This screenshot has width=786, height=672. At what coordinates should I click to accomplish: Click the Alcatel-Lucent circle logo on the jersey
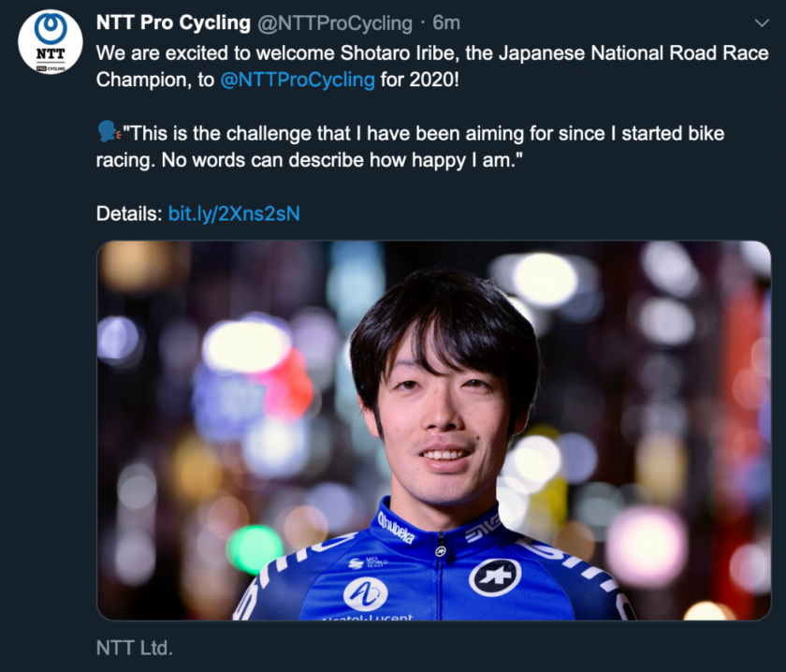tap(365, 593)
